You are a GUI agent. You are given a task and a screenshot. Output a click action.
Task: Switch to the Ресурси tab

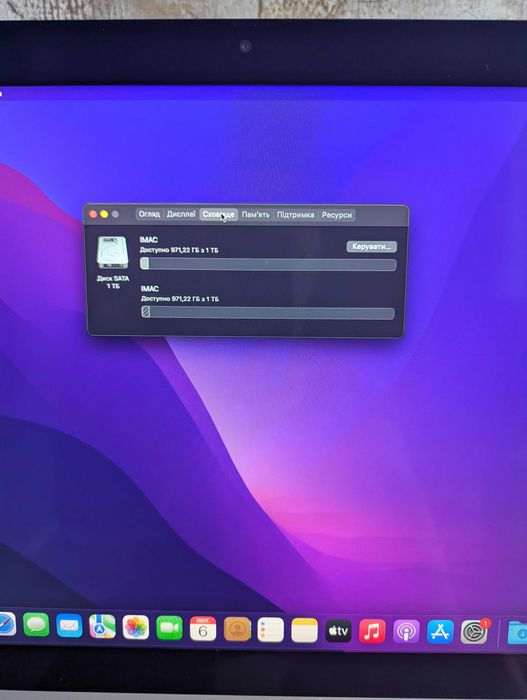[x=337, y=215]
